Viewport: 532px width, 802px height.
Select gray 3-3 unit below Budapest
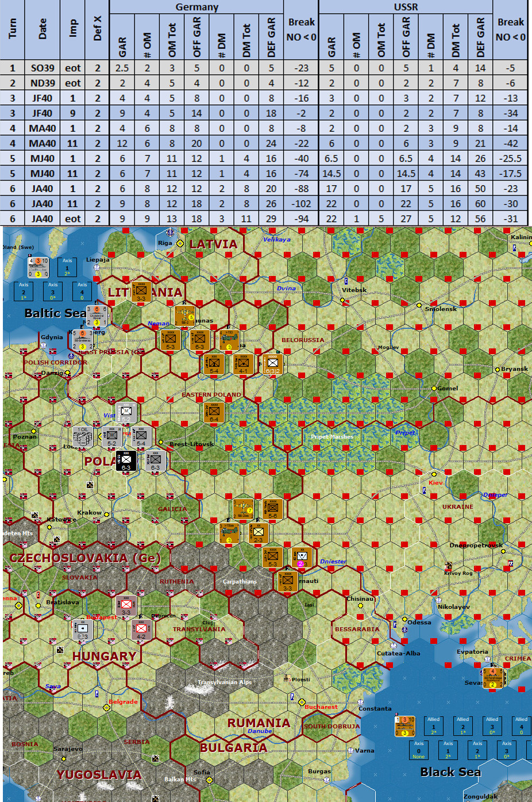coord(83,630)
